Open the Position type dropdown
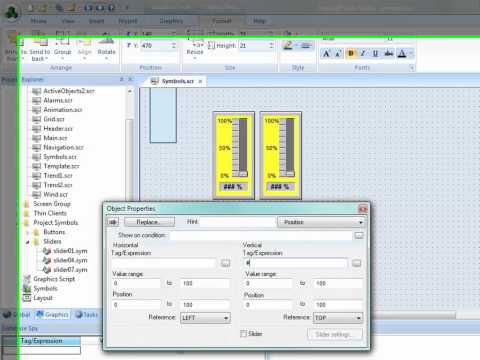The image size is (480, 360). coord(321,222)
